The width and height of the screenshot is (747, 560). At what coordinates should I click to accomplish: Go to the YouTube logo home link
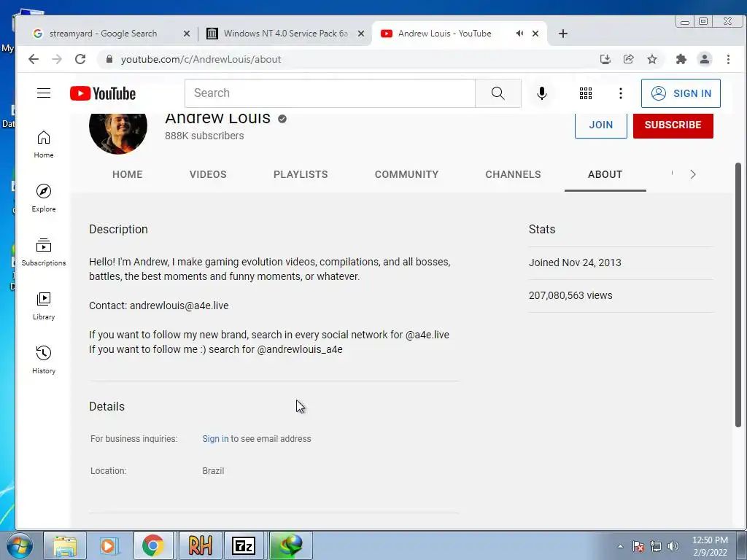point(103,93)
